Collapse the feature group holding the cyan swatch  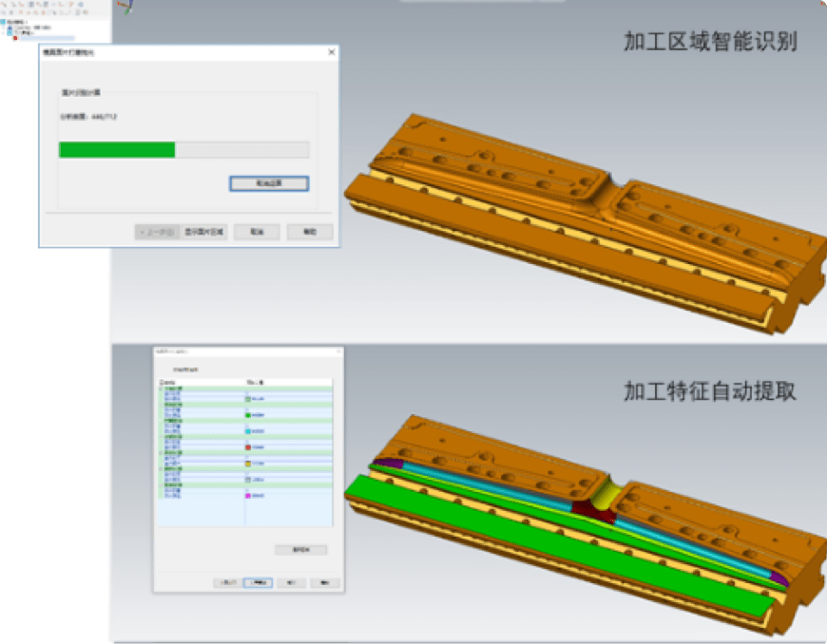161,421
